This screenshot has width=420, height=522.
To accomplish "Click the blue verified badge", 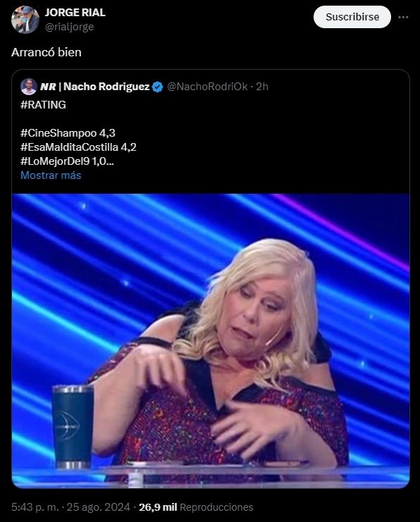I will coord(157,87).
